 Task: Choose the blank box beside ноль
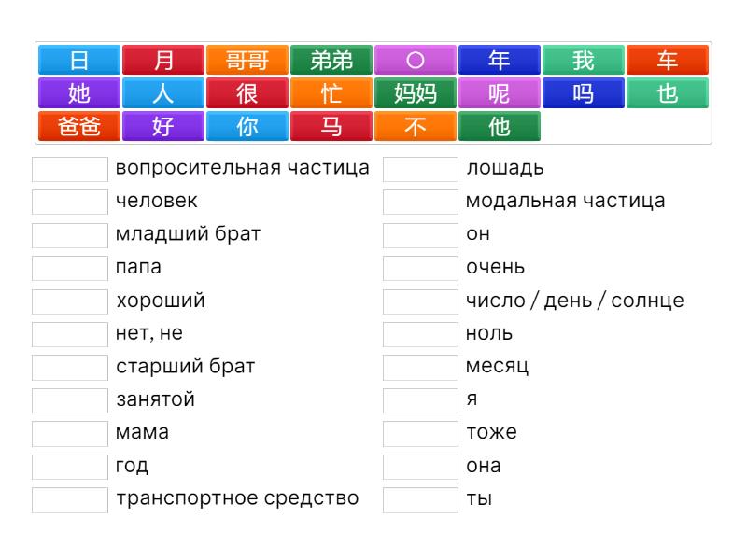tap(420, 333)
